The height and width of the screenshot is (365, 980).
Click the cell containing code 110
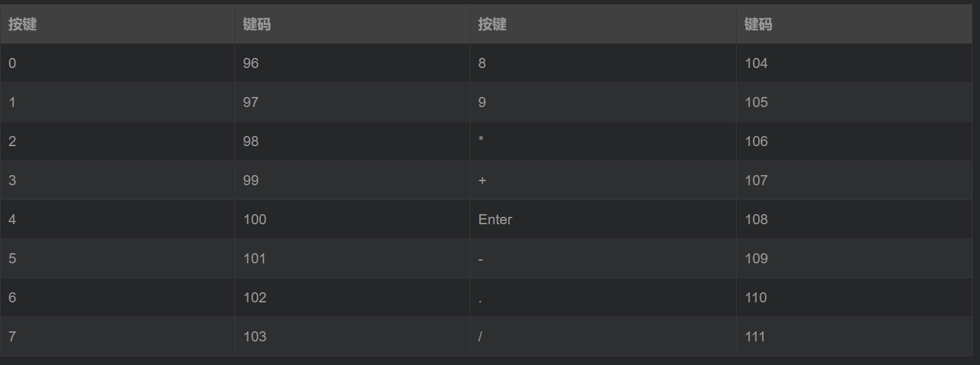[855, 298]
